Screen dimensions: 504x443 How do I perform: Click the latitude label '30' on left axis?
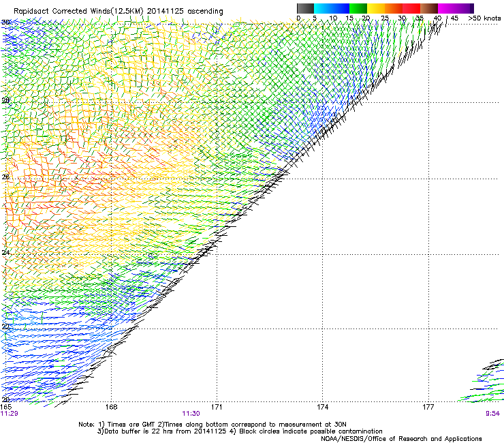click(x=5, y=22)
